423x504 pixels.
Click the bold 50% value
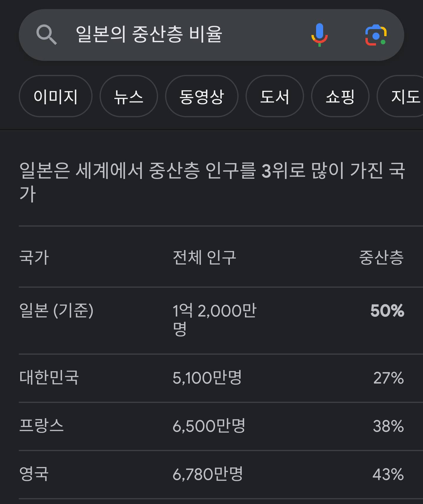(x=387, y=310)
